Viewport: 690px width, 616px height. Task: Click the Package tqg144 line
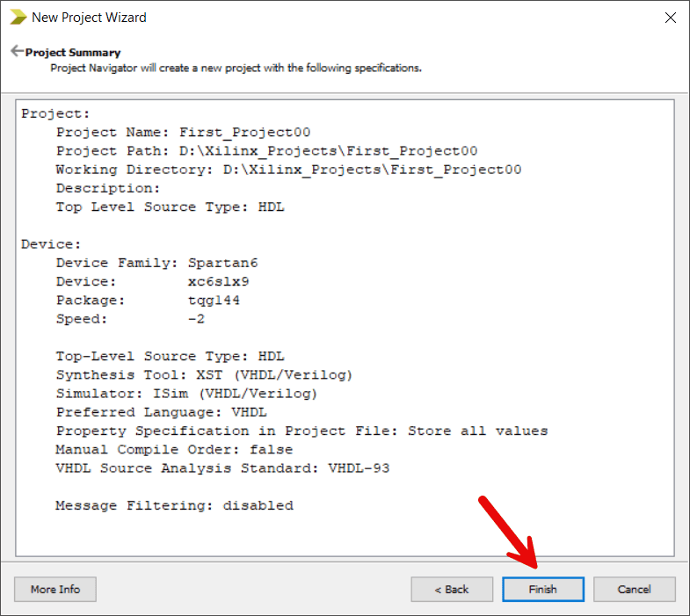click(x=147, y=301)
